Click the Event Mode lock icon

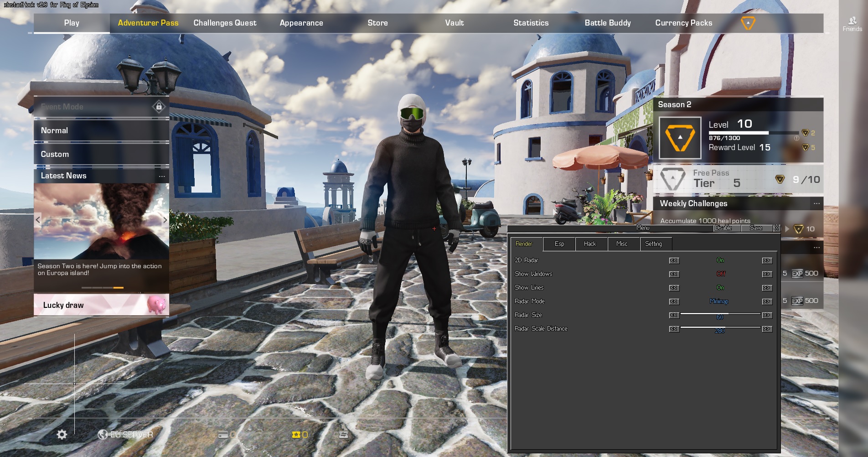159,107
